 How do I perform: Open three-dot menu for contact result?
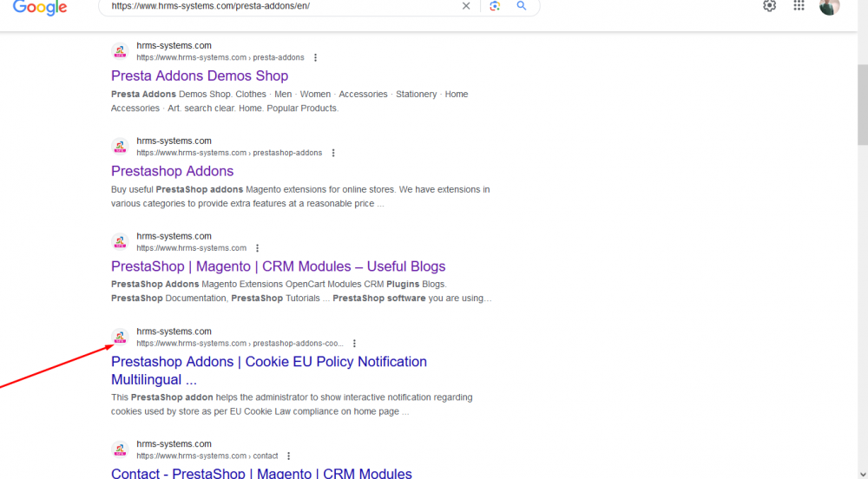point(288,456)
